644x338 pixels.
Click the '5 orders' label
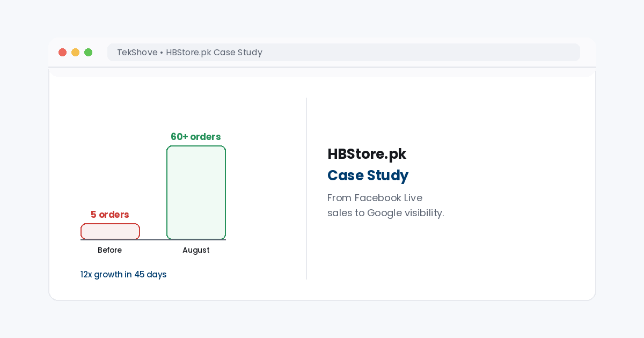click(x=109, y=215)
